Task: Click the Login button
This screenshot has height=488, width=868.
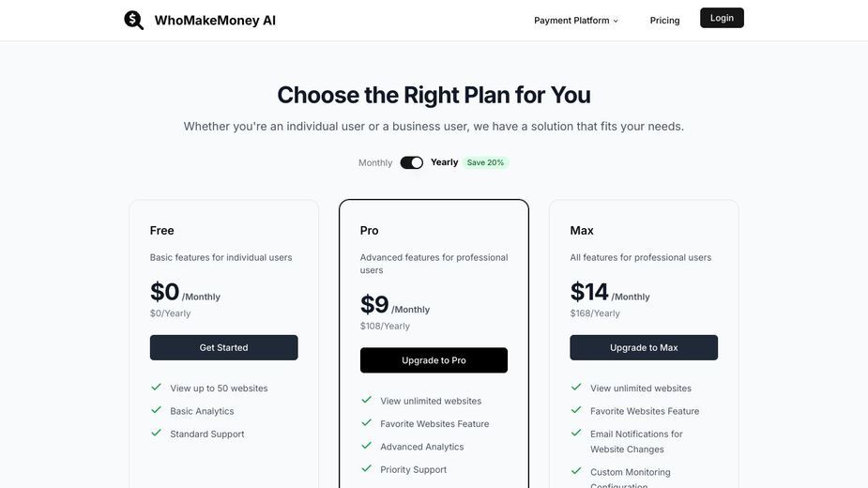Action: (x=722, y=18)
